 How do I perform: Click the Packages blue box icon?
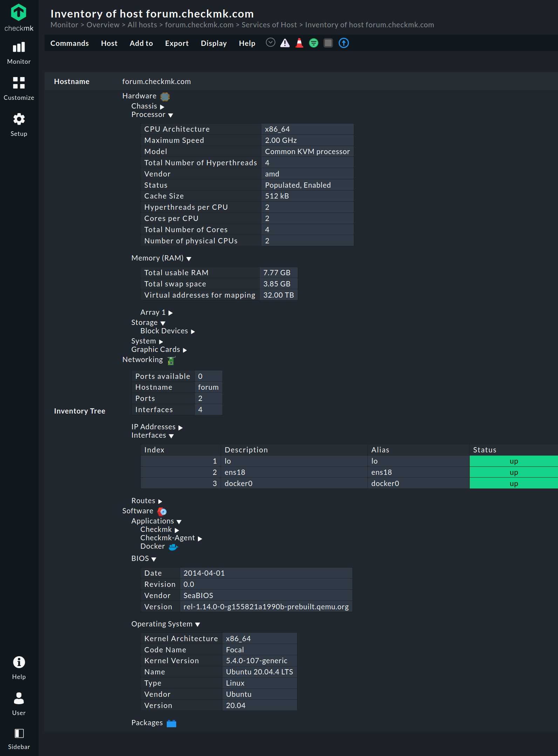click(x=171, y=723)
